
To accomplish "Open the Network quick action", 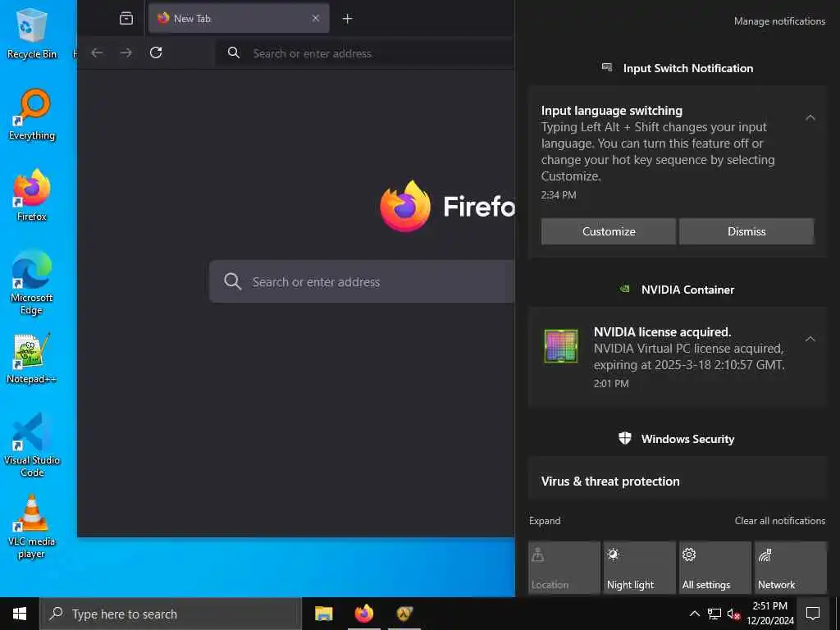I will click(x=791, y=568).
